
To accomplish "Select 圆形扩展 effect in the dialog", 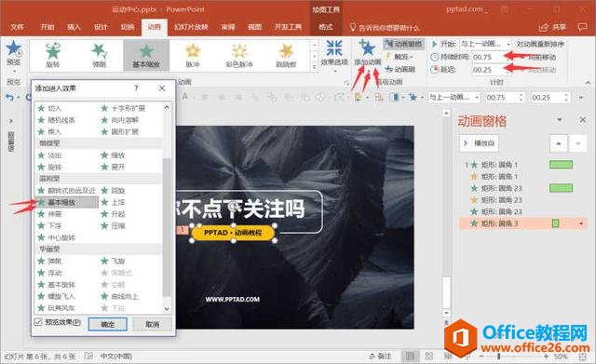I will [120, 132].
